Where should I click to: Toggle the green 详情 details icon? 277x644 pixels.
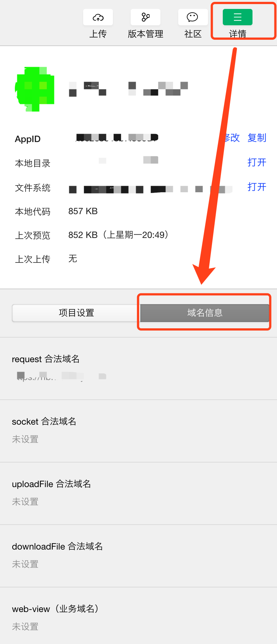[x=238, y=17]
